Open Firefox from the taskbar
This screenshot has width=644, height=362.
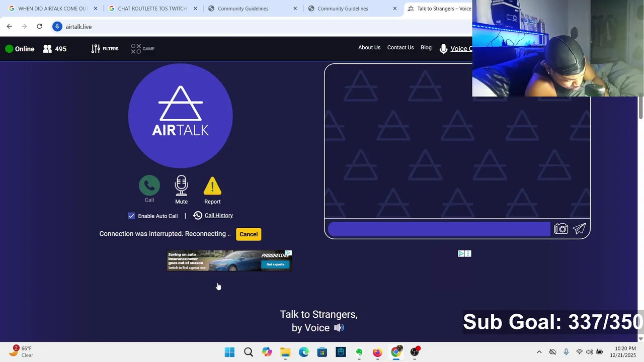[377, 352]
